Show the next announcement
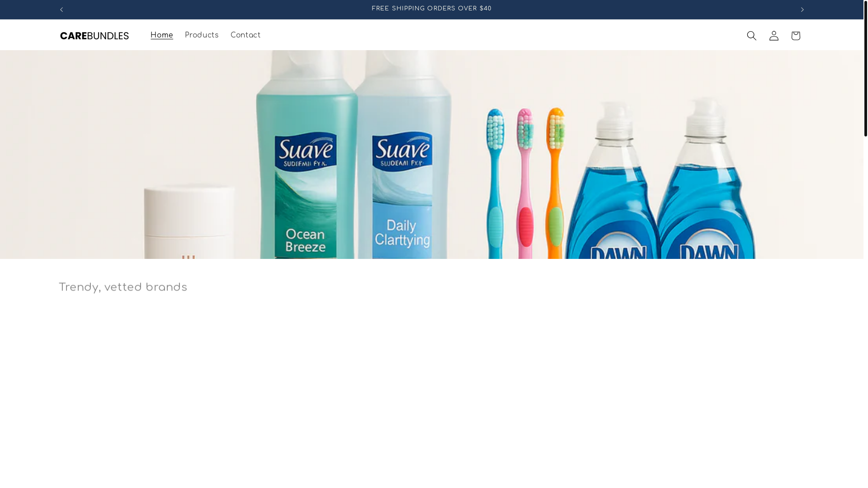This screenshot has width=868, height=488. (802, 9)
